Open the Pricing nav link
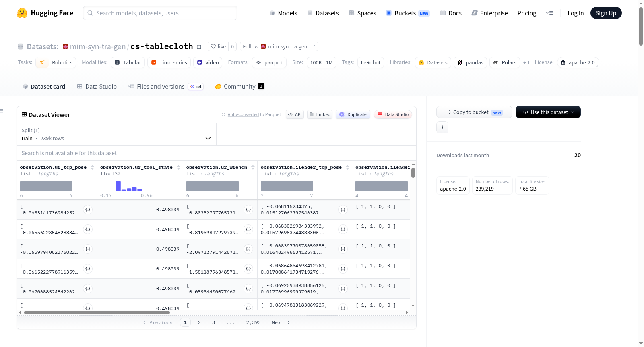This screenshot has width=644, height=347. click(x=527, y=13)
